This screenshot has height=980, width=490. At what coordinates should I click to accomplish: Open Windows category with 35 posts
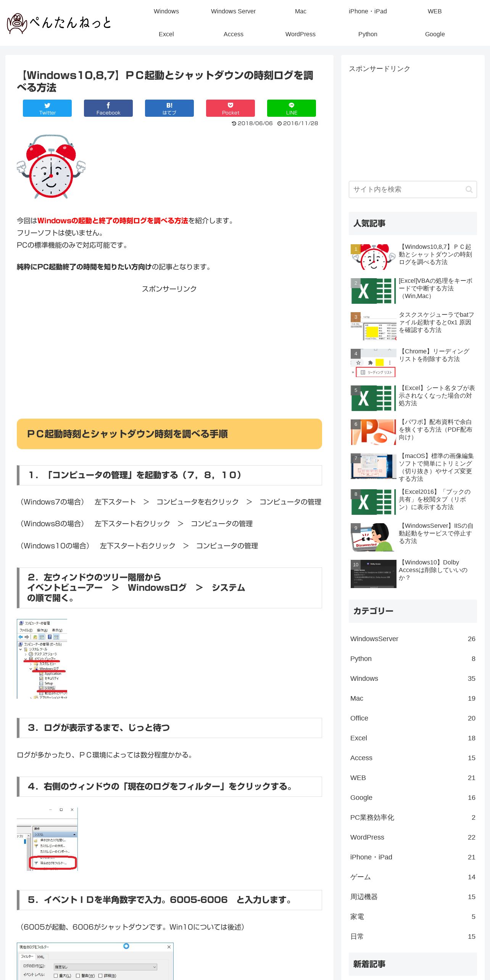pos(413,679)
